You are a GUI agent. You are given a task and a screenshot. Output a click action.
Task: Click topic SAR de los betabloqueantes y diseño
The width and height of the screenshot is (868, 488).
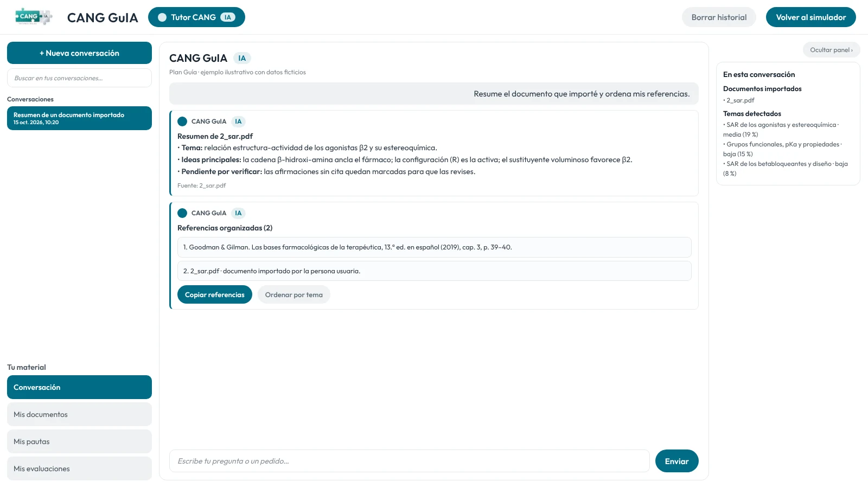785,169
